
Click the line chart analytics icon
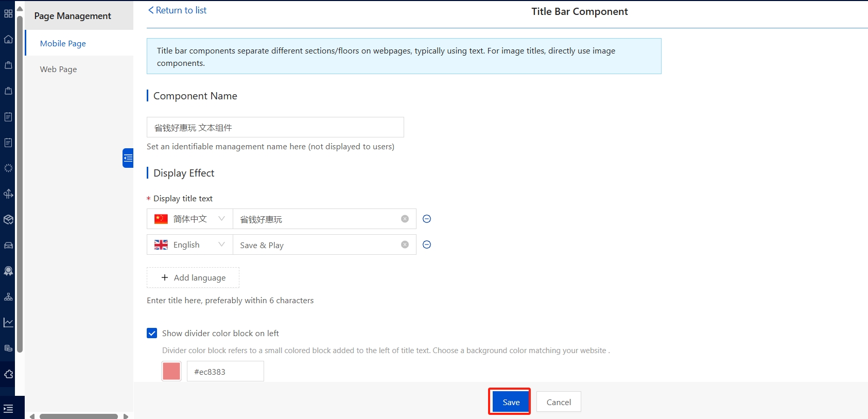tap(8, 323)
